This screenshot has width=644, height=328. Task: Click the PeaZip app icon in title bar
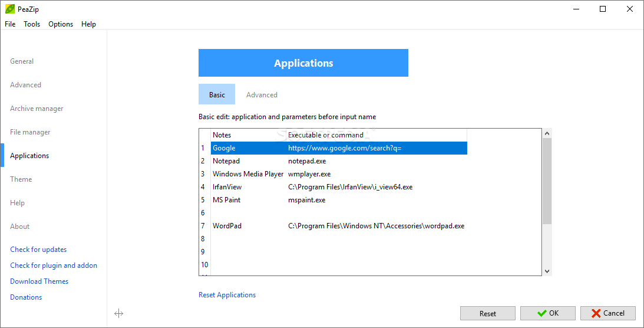(10, 9)
